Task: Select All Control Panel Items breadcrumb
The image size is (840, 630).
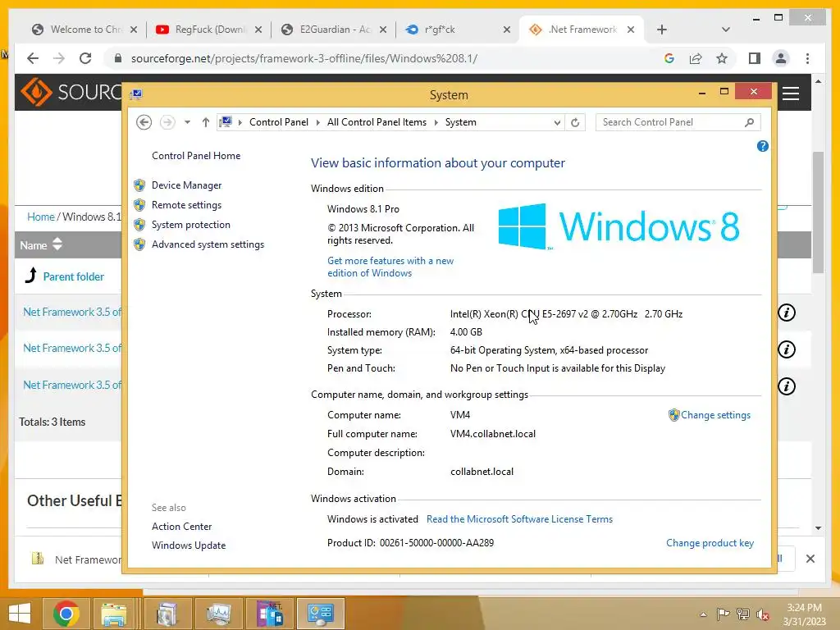Action: point(377,123)
